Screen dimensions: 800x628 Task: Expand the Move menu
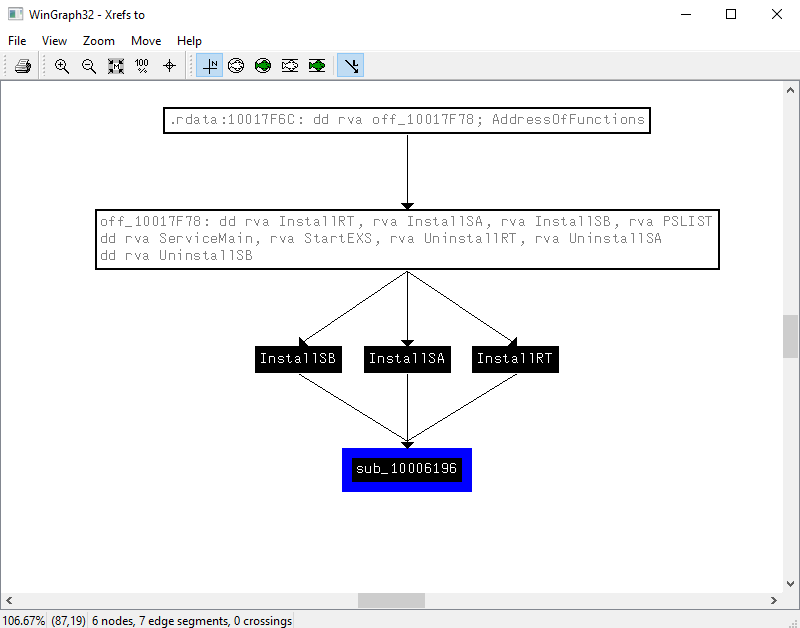[146, 41]
